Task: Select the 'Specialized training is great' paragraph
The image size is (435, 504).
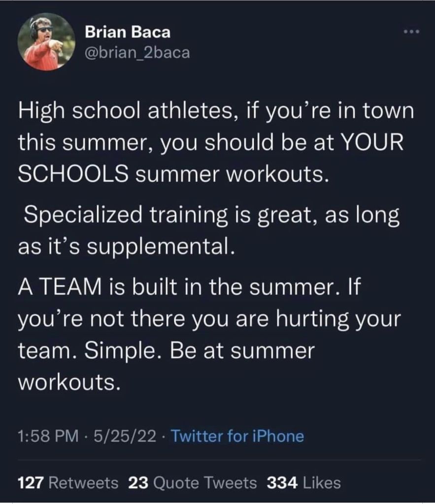Action: tap(208, 230)
